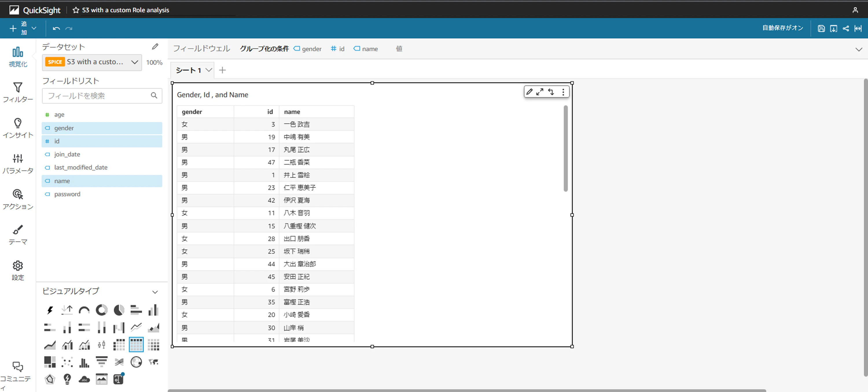Select the donut chart visual type

click(102, 310)
